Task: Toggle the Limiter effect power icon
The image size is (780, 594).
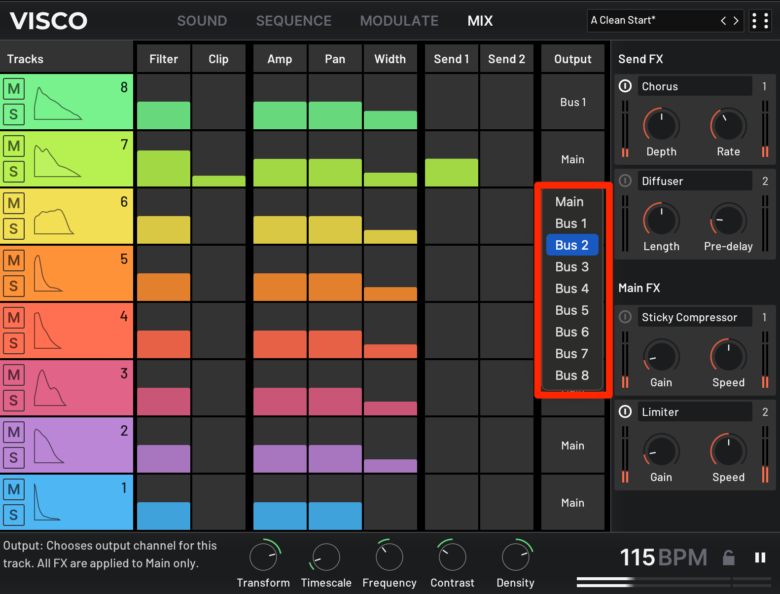Action: point(625,412)
